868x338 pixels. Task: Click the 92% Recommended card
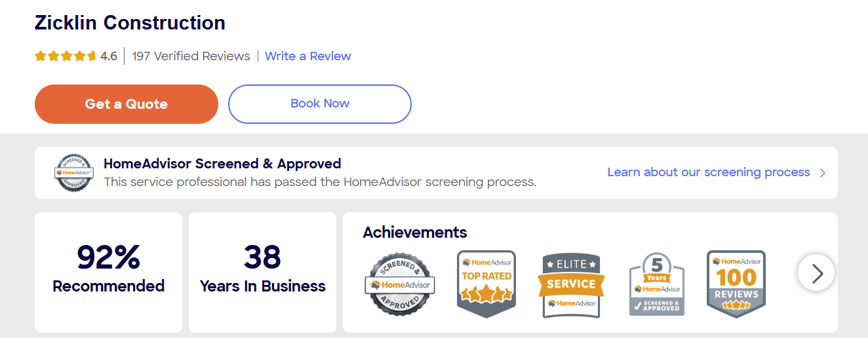point(108,272)
